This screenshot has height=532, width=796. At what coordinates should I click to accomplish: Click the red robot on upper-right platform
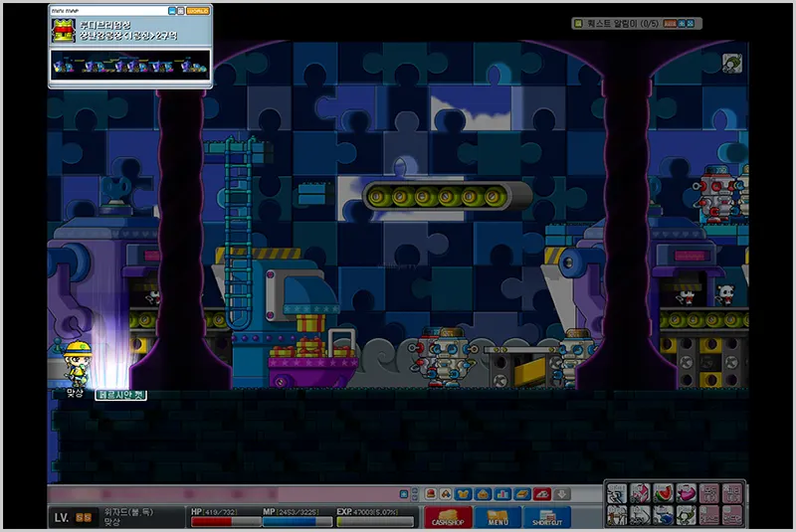click(x=714, y=195)
